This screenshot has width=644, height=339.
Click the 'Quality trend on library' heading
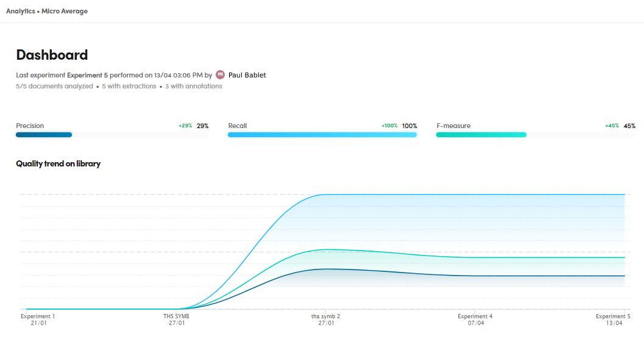click(x=58, y=164)
